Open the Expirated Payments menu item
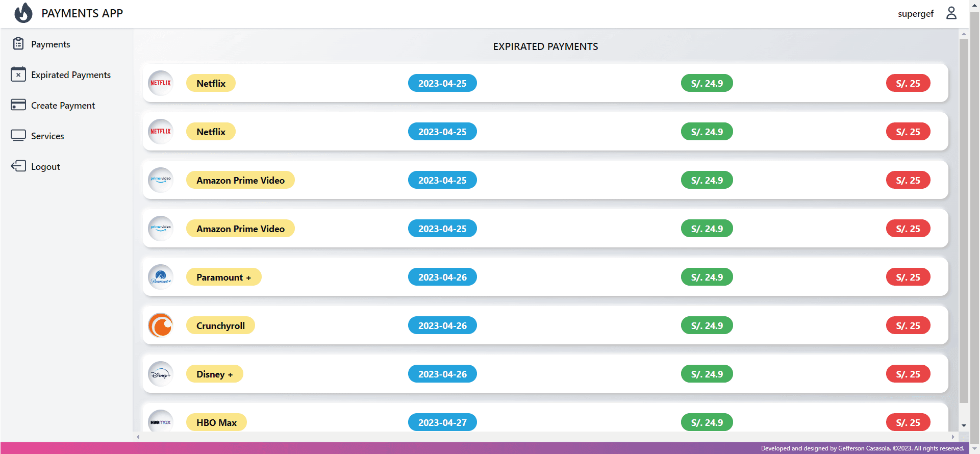This screenshot has width=980, height=454. click(71, 75)
